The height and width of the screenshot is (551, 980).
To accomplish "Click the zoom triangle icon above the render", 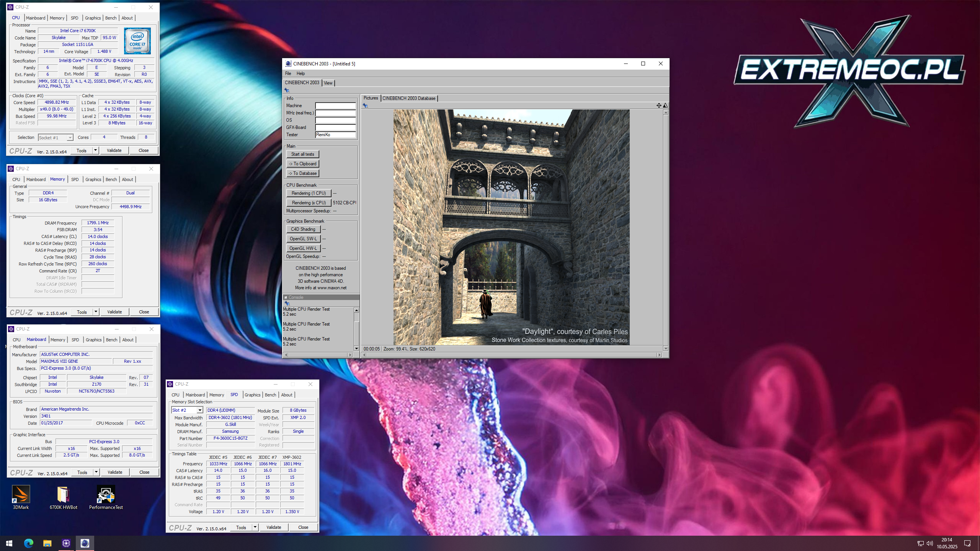I will pos(665,105).
